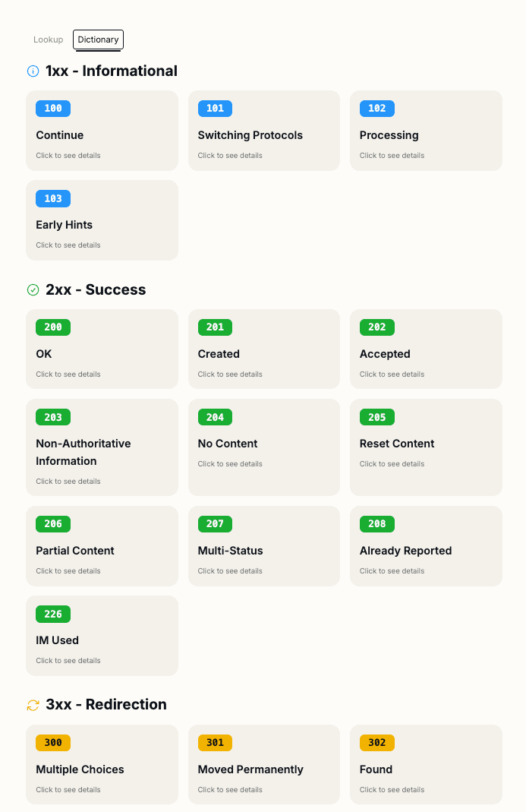
Task: Select the Dictionary tab
Action: (98, 39)
